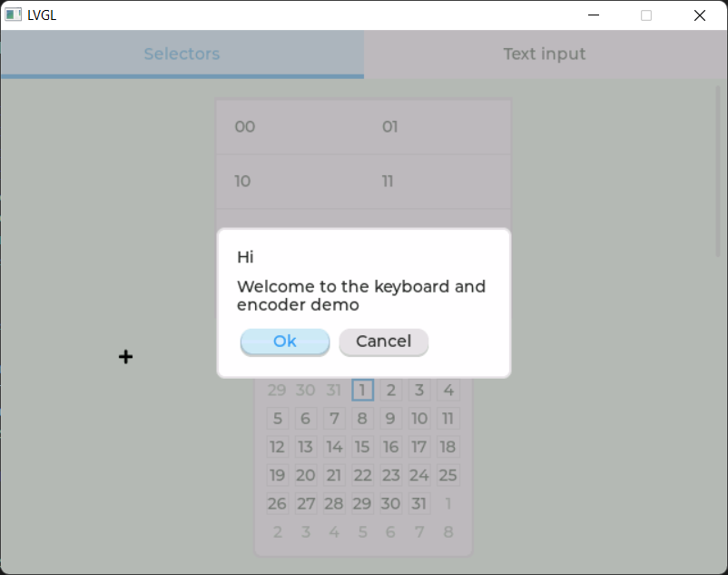The image size is (728, 575).
Task: Select calendar day 5 of the current month
Action: pos(278,419)
